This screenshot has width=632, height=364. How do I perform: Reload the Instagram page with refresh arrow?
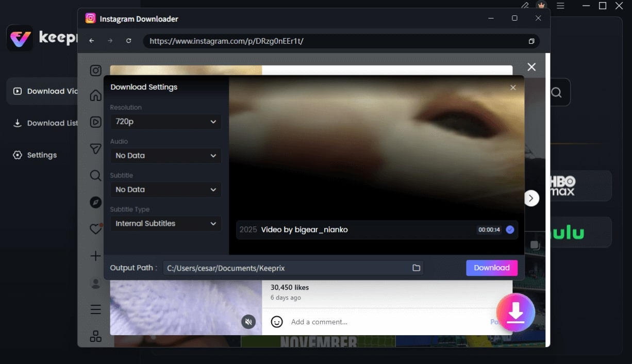(128, 41)
